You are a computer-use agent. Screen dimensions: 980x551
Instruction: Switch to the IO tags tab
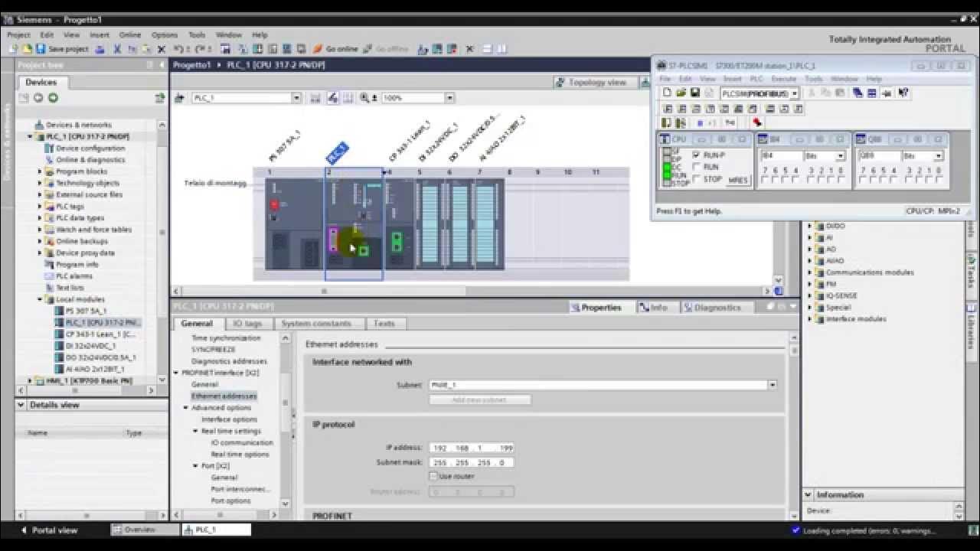[247, 324]
